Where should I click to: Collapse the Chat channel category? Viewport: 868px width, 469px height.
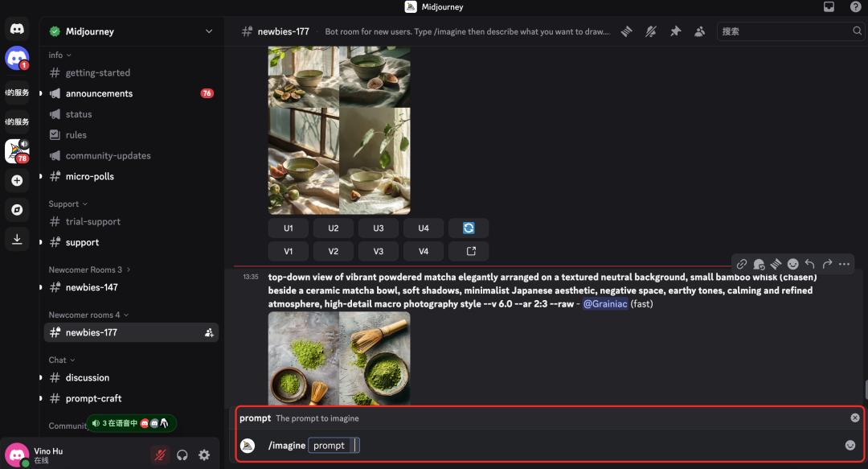[x=61, y=360]
